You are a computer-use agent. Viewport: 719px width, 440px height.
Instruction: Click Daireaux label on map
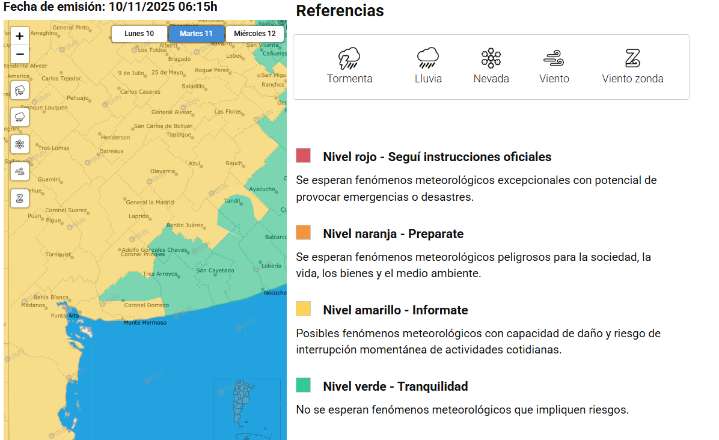(x=111, y=151)
